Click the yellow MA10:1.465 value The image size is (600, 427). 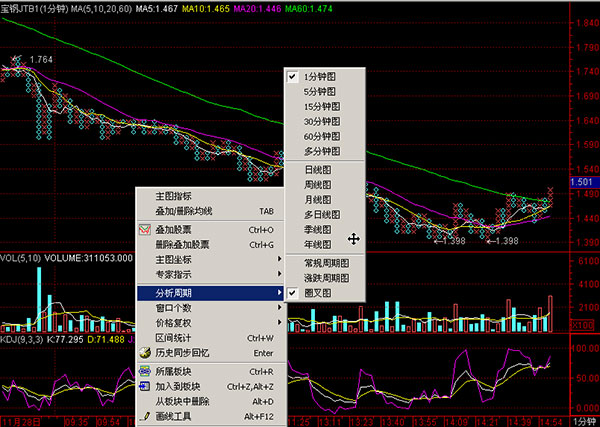click(206, 8)
